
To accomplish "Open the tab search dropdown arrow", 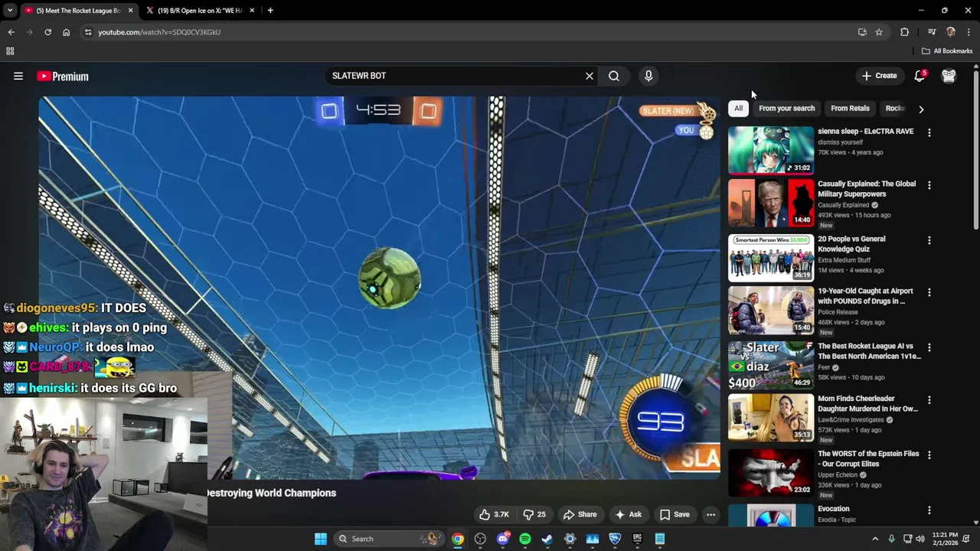I will coord(9,11).
